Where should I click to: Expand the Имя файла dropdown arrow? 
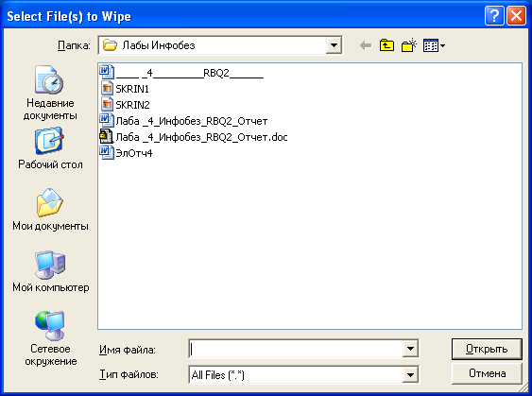pyautogui.click(x=410, y=349)
